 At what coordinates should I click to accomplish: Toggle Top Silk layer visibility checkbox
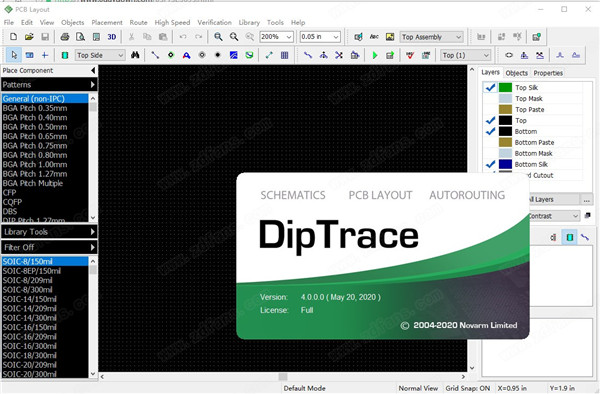click(x=490, y=87)
